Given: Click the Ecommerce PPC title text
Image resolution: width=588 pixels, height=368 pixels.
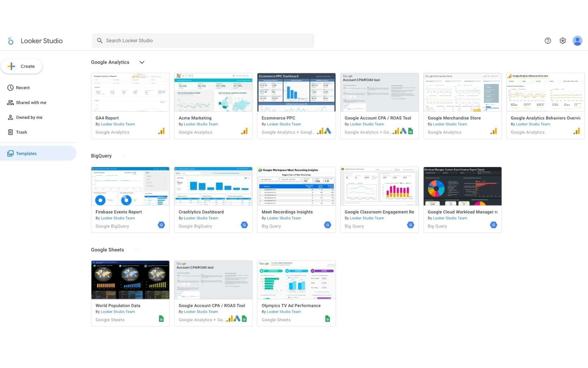Looking at the screenshot, I should pyautogui.click(x=278, y=118).
